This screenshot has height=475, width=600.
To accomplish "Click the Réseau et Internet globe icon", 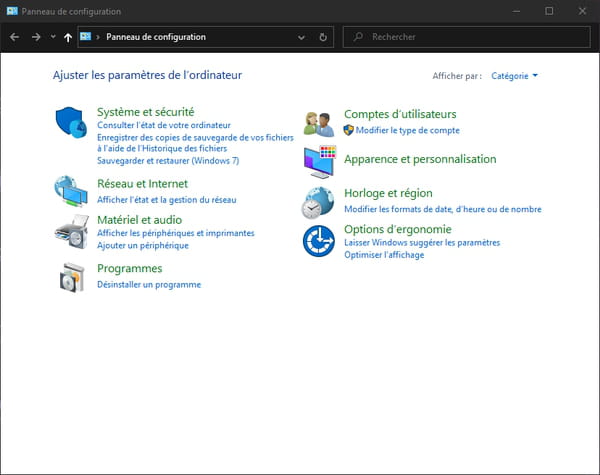I will (x=71, y=191).
